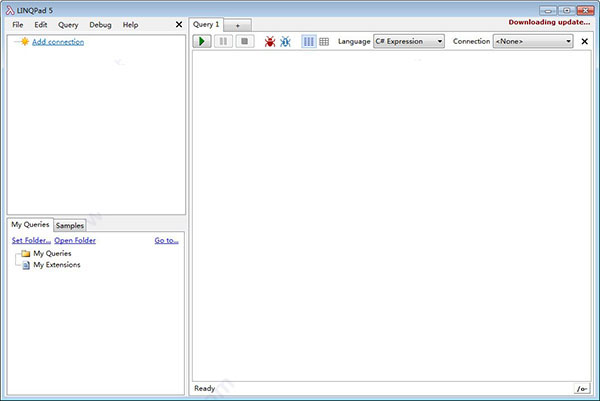Maximize the LINQPad 5 window
Image resolution: width=600 pixels, height=401 pixels.
[567, 10]
